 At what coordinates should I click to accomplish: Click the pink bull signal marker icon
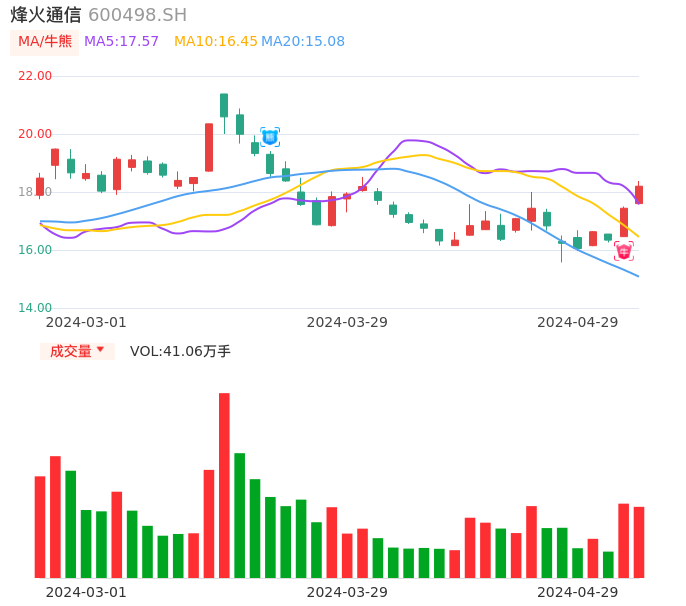click(x=624, y=252)
